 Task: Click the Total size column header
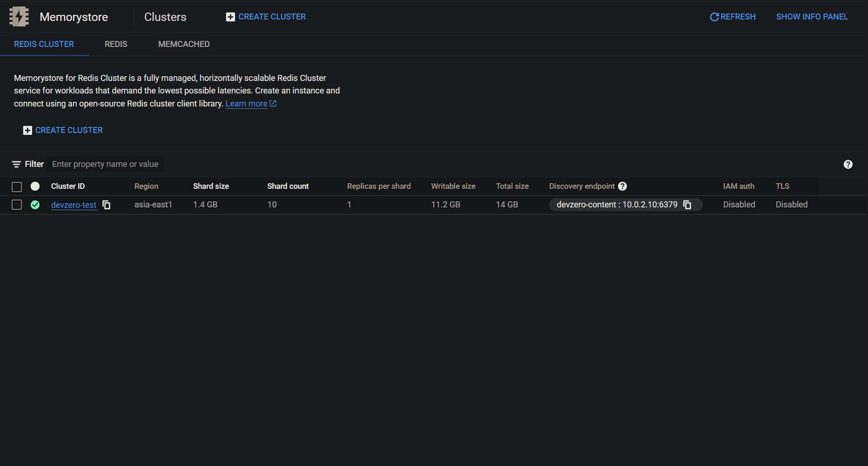pos(512,186)
